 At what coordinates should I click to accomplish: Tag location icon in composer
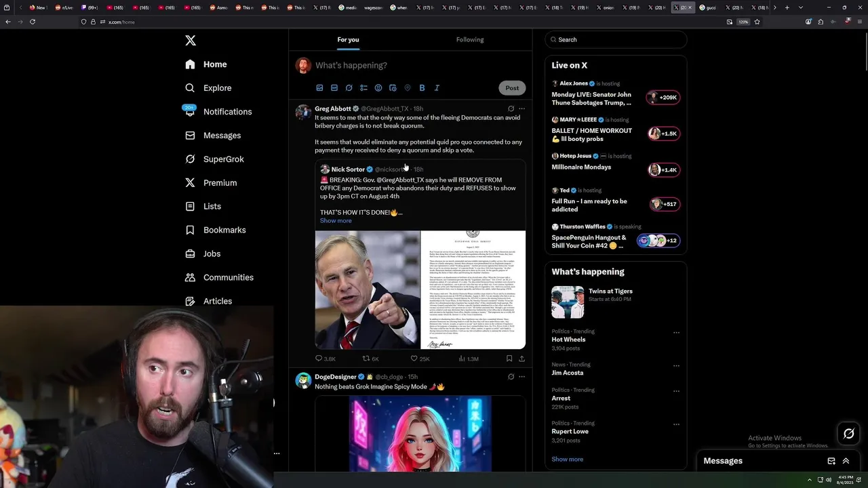(x=408, y=88)
